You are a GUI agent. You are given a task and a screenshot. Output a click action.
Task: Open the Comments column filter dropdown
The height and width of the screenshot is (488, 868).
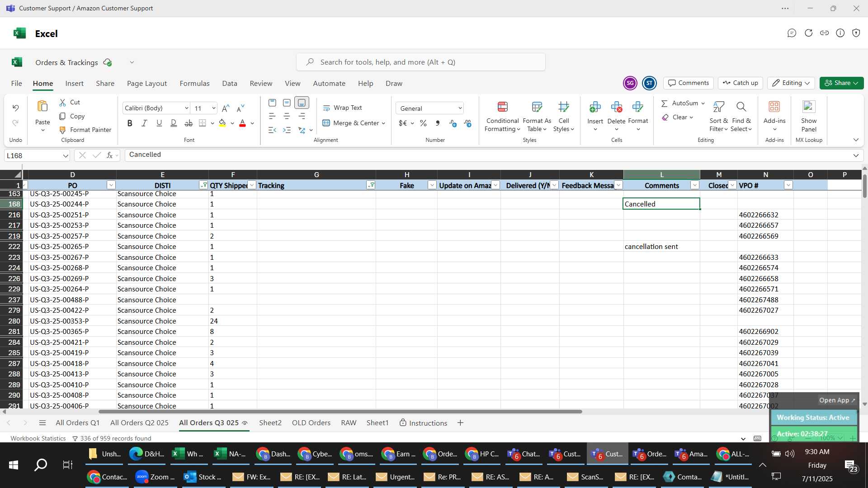point(695,185)
